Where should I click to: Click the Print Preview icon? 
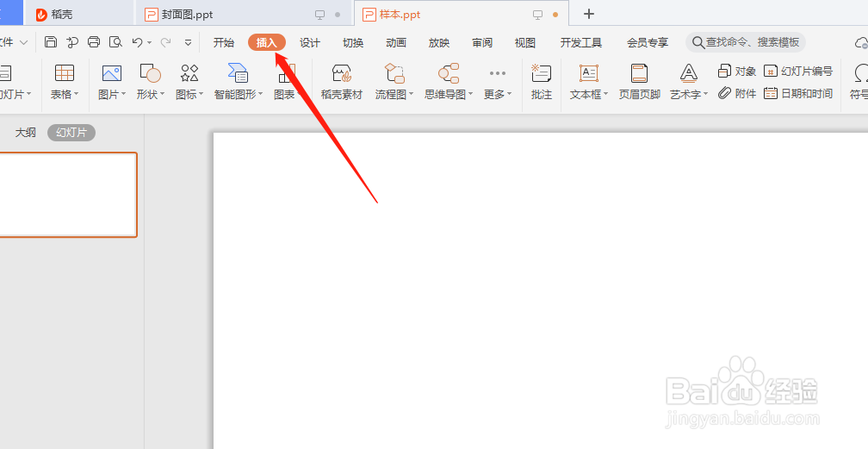click(115, 42)
